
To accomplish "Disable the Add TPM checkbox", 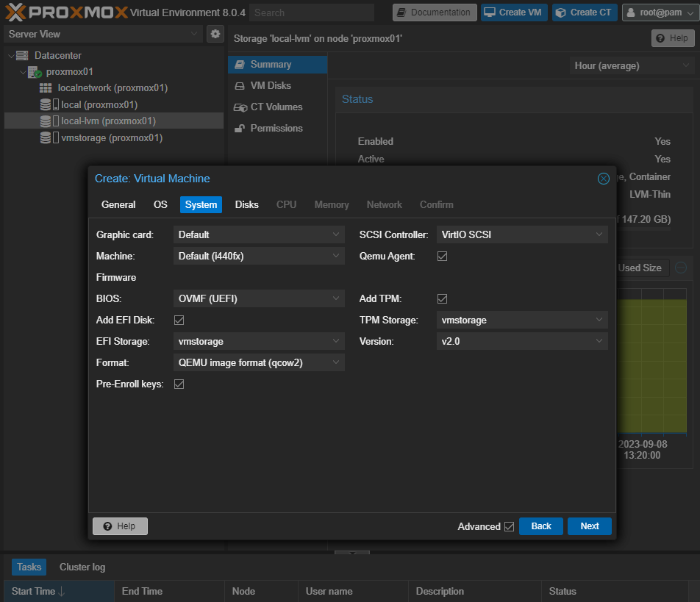I will (x=442, y=299).
